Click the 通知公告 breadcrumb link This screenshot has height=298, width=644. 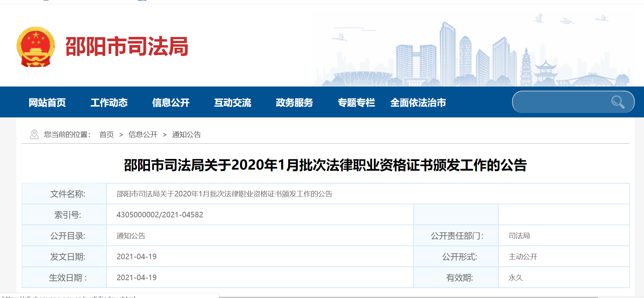[187, 135]
